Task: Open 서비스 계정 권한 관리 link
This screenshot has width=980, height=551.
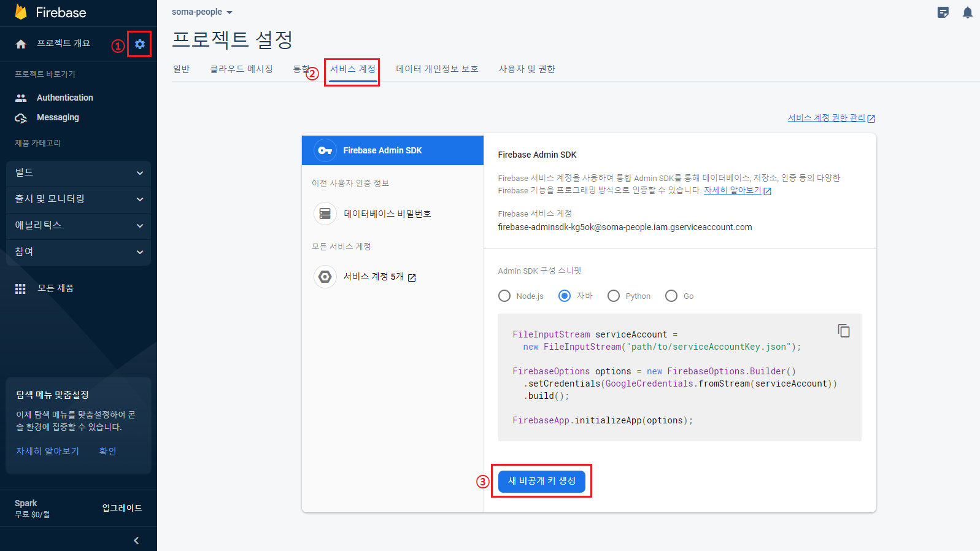Action: point(831,118)
